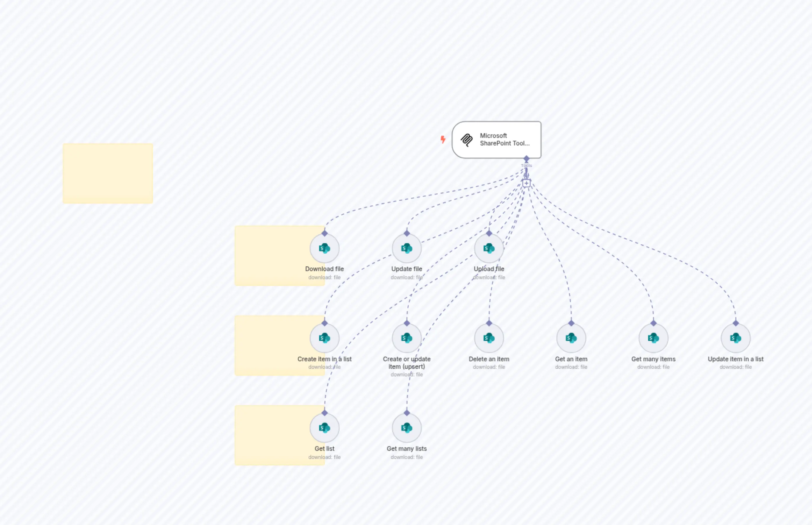Viewport: 812px width, 525px height.
Task: Select the Delete an item node icon
Action: click(x=489, y=338)
